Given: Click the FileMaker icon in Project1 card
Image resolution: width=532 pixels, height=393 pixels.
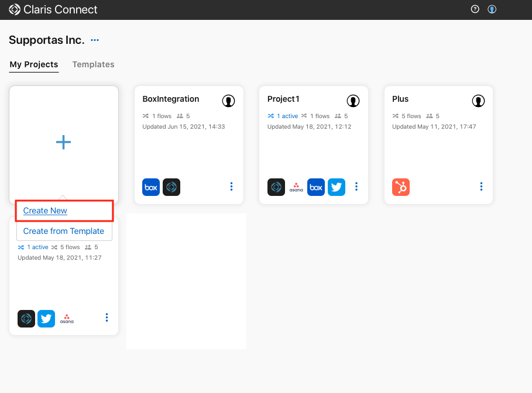Looking at the screenshot, I should [x=276, y=187].
